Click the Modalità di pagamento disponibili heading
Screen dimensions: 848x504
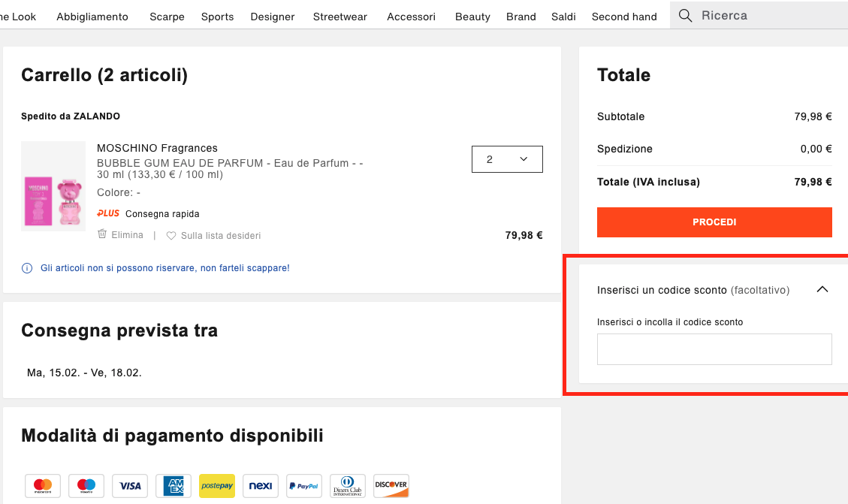(172, 436)
